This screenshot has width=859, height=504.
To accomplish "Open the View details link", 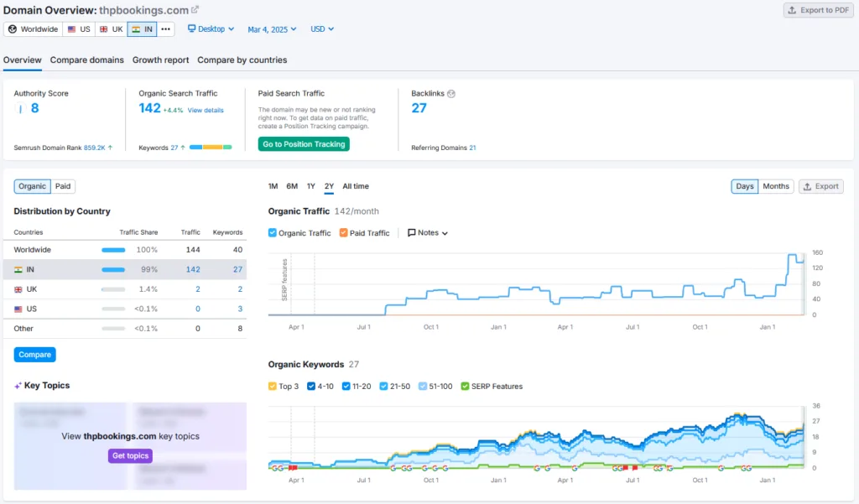I will pyautogui.click(x=206, y=110).
